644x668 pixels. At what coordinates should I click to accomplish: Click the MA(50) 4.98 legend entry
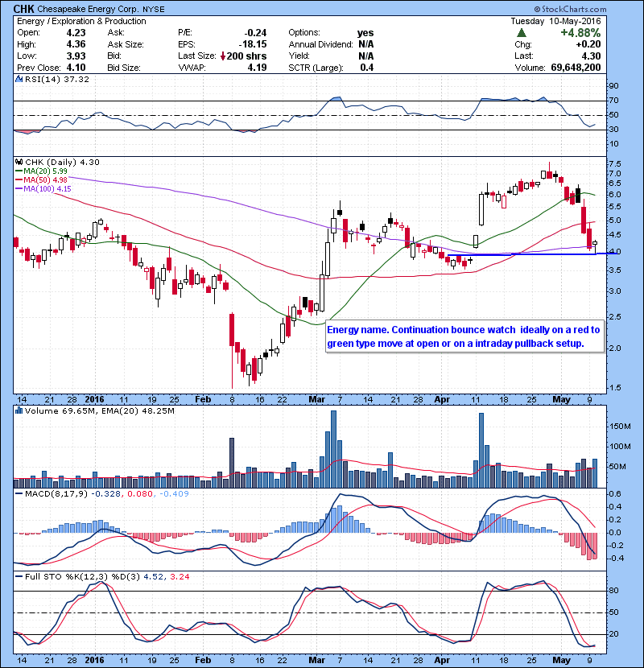tap(42, 179)
